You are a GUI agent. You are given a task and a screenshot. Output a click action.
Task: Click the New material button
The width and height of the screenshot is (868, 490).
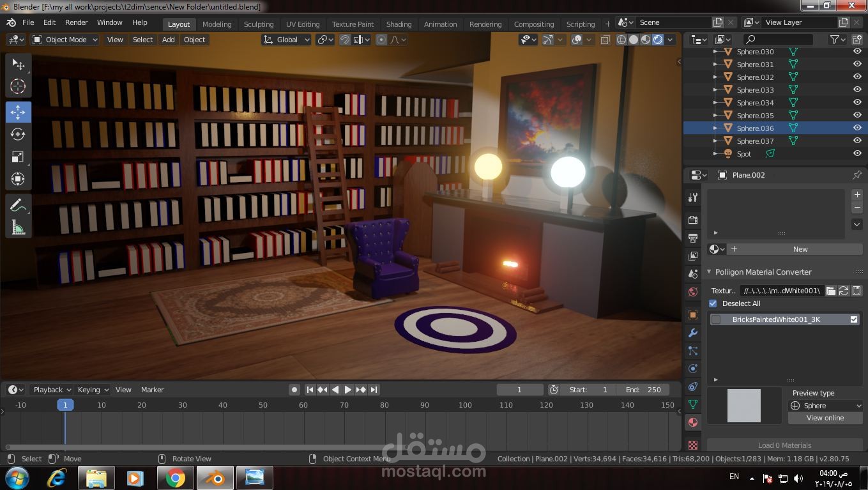(x=795, y=249)
